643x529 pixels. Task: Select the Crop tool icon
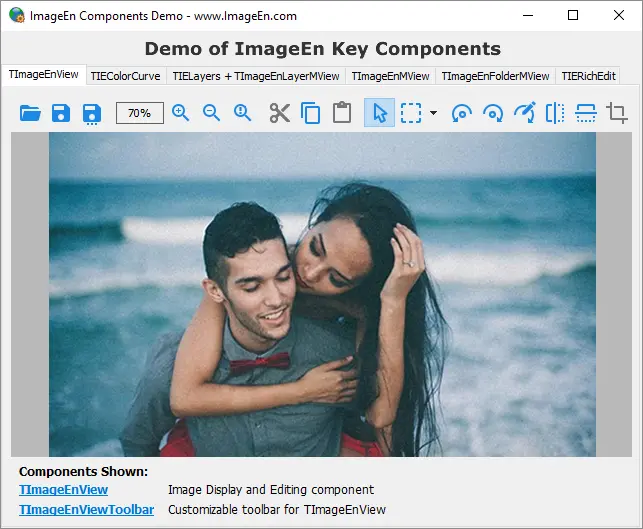(x=617, y=113)
